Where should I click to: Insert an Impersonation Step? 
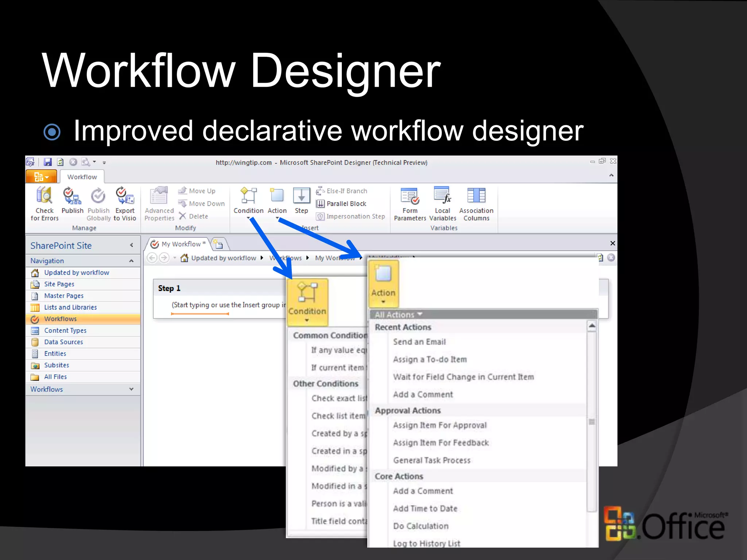point(350,216)
